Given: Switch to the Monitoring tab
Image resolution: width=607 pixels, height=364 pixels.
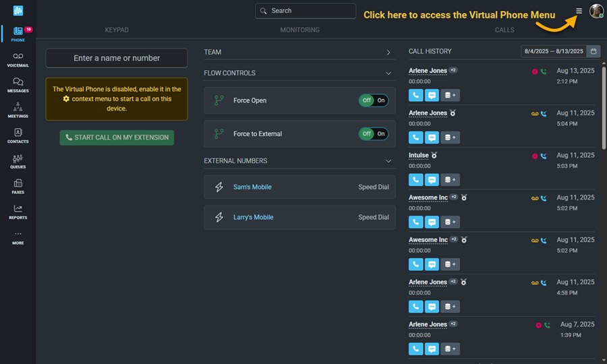Looking at the screenshot, I should [299, 30].
